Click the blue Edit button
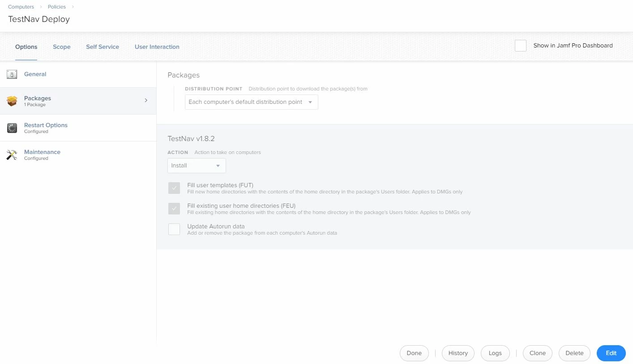 pyautogui.click(x=611, y=353)
